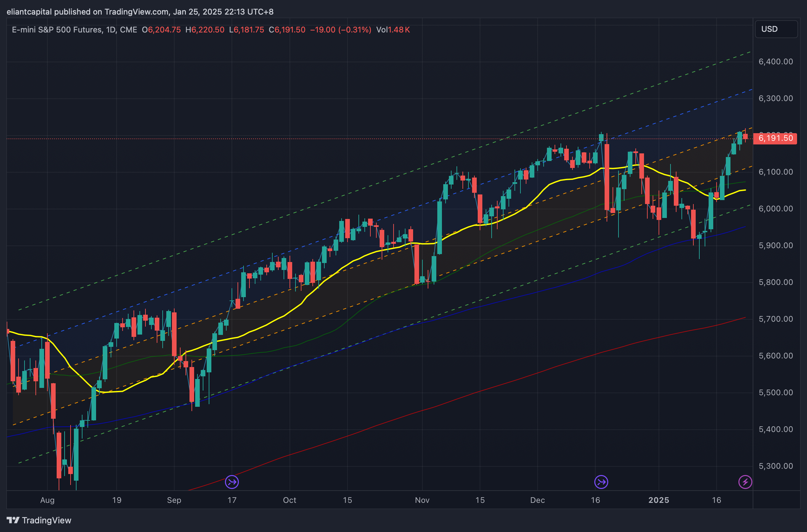The image size is (807, 532).
Task: Select the 2025 label on the time axis
Action: click(659, 500)
